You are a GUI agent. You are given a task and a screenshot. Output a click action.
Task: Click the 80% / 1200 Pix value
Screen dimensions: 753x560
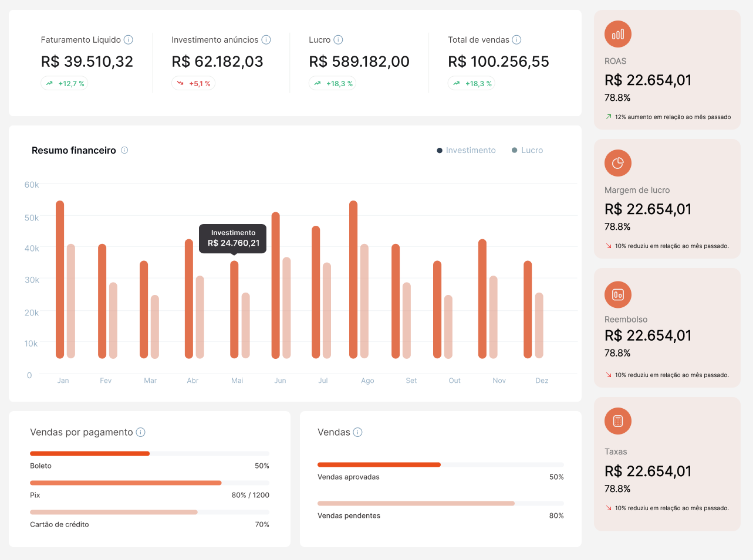(251, 495)
